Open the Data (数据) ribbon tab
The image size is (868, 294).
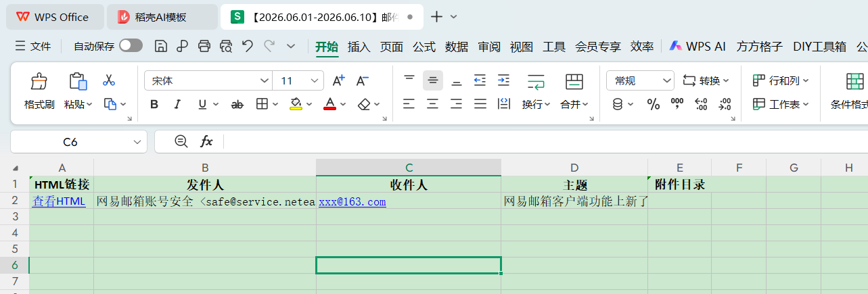pos(457,47)
